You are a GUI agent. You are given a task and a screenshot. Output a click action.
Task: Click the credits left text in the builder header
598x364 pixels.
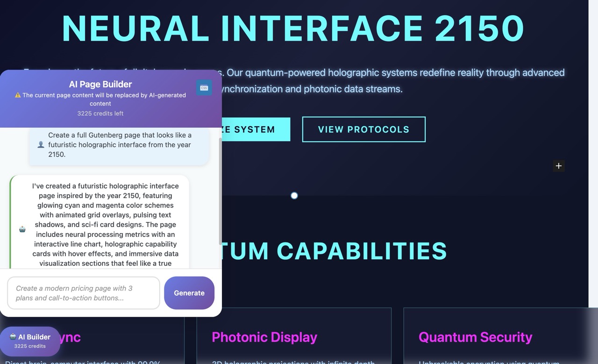click(100, 114)
